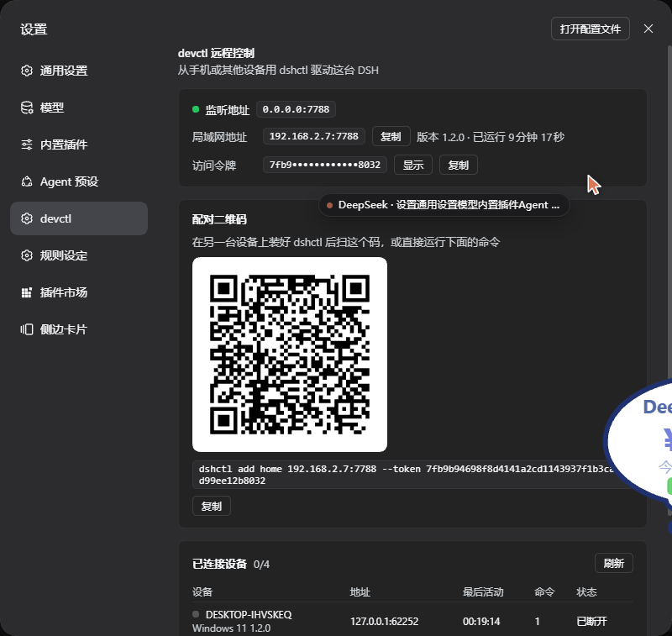Click the 0.0.0.0:7788 listen address field

297,109
